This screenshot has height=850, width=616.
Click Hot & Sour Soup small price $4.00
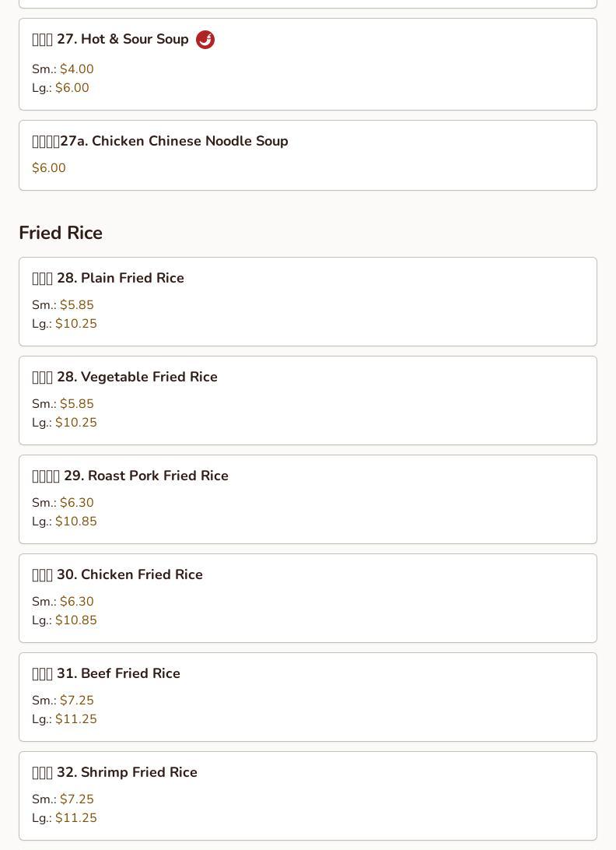pyautogui.click(x=77, y=68)
